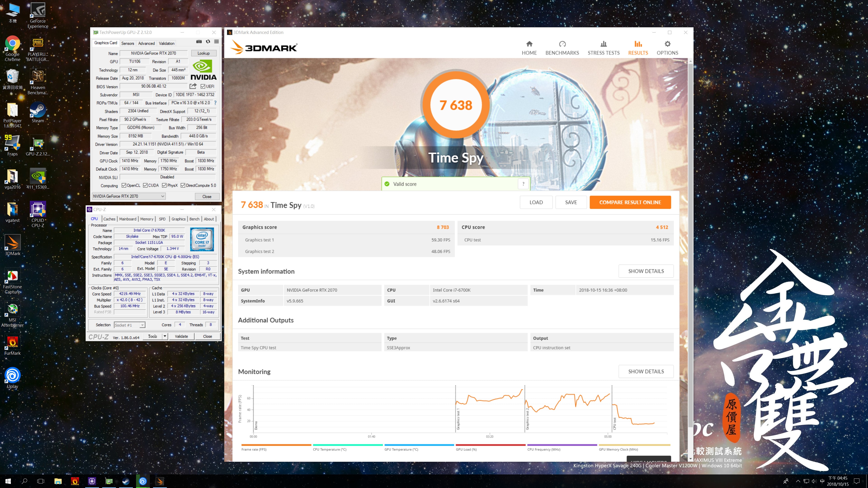868x488 pixels.
Task: Switch to Advanced tab in GPU-Z
Action: tap(146, 43)
